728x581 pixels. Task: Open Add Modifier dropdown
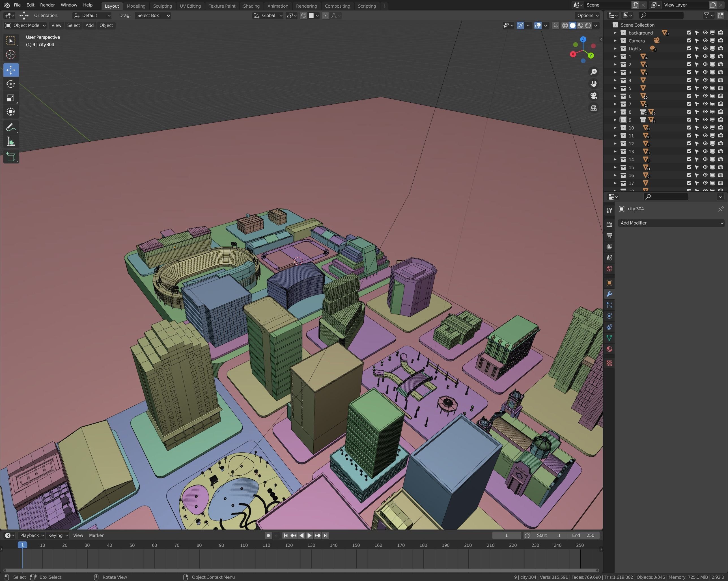point(671,223)
